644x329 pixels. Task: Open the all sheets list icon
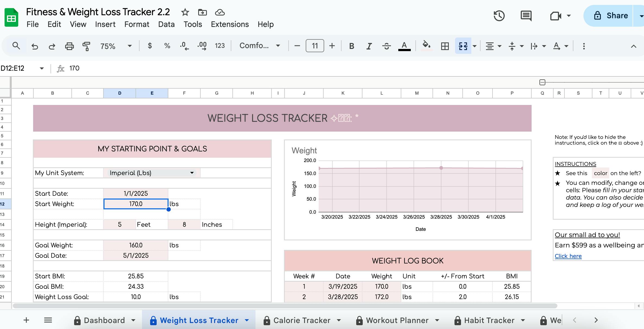[48, 320]
